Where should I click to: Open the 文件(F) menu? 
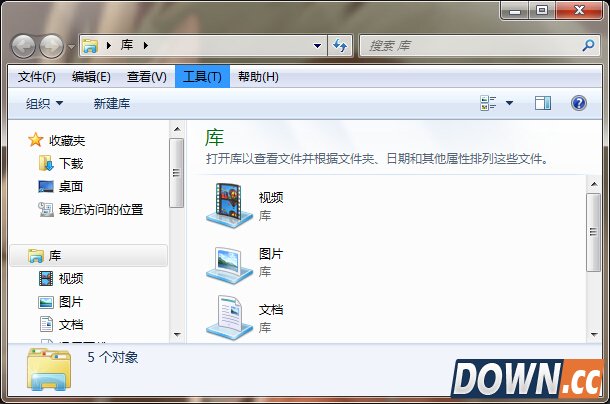coord(37,77)
